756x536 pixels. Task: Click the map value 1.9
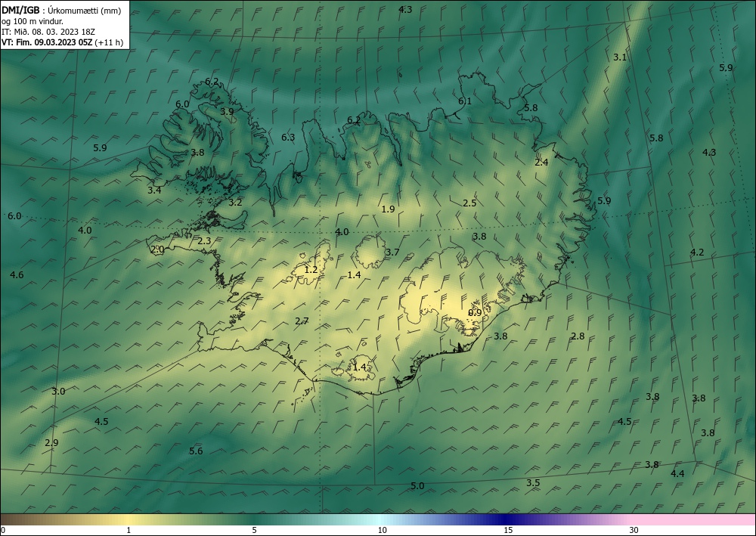point(388,209)
